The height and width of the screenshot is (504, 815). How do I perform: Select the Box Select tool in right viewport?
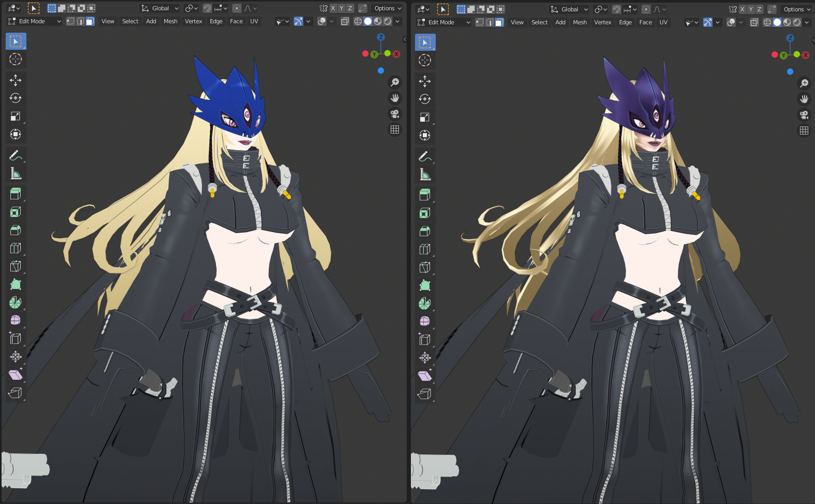pyautogui.click(x=425, y=42)
